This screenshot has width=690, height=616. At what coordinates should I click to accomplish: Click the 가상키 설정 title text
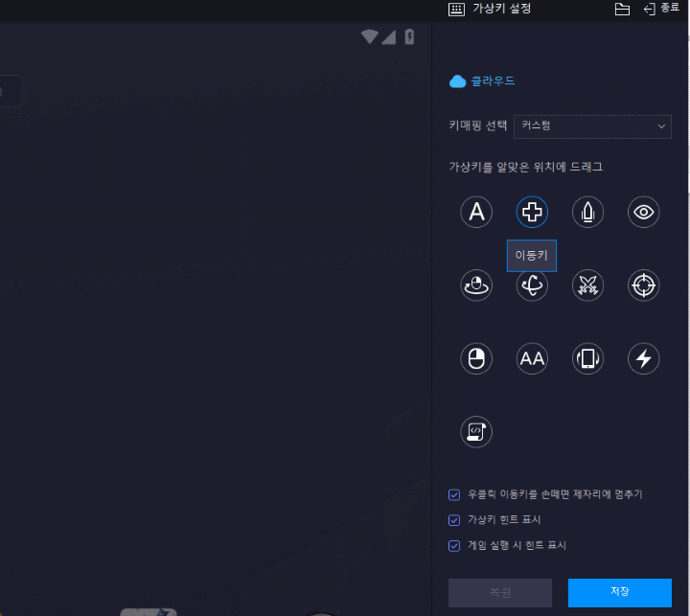[x=501, y=9]
